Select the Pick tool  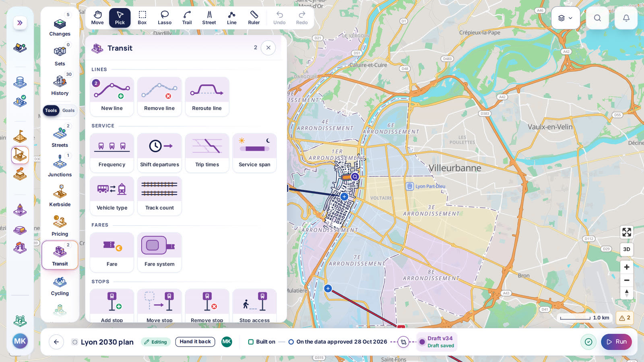tap(120, 18)
